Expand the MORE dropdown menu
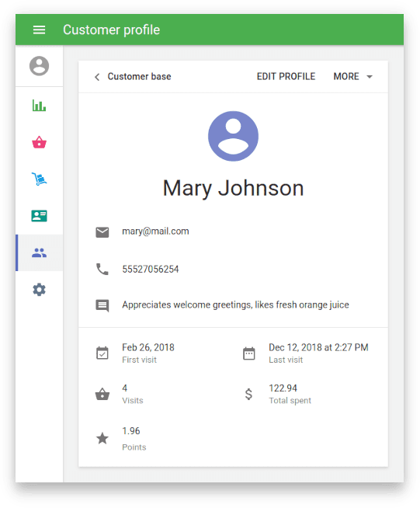 point(352,76)
